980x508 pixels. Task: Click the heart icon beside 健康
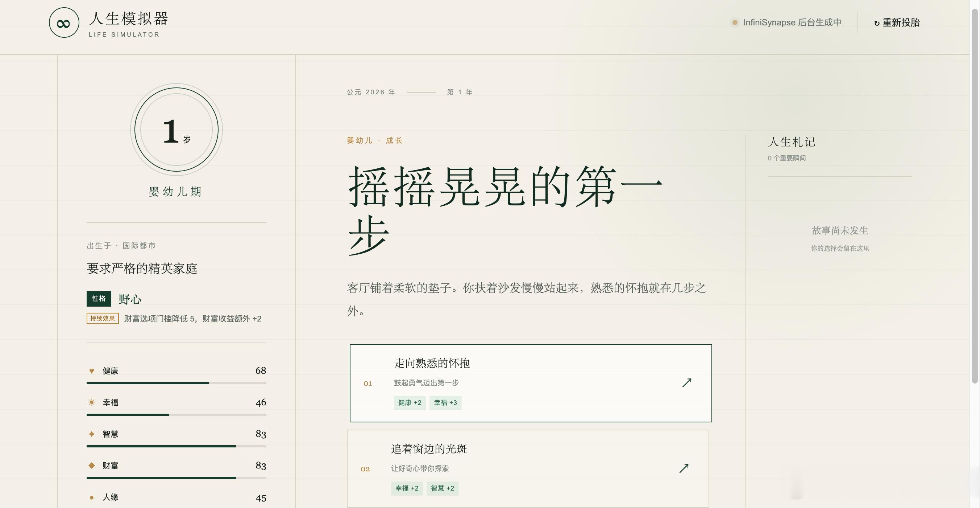(91, 371)
